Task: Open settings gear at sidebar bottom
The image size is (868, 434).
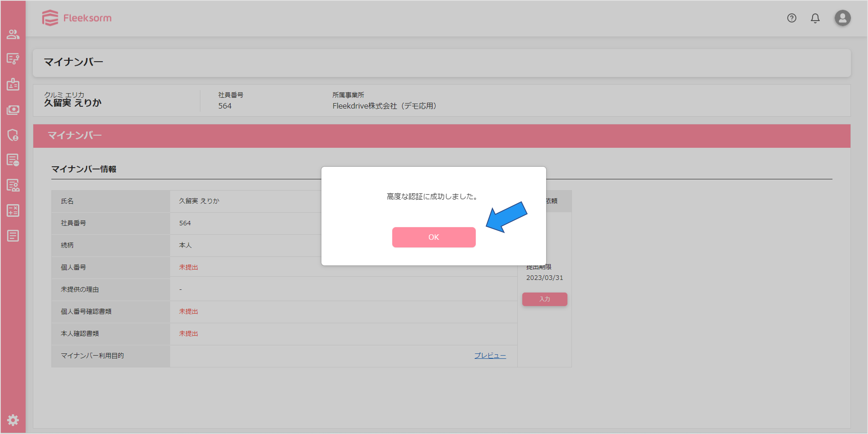Action: [x=13, y=420]
